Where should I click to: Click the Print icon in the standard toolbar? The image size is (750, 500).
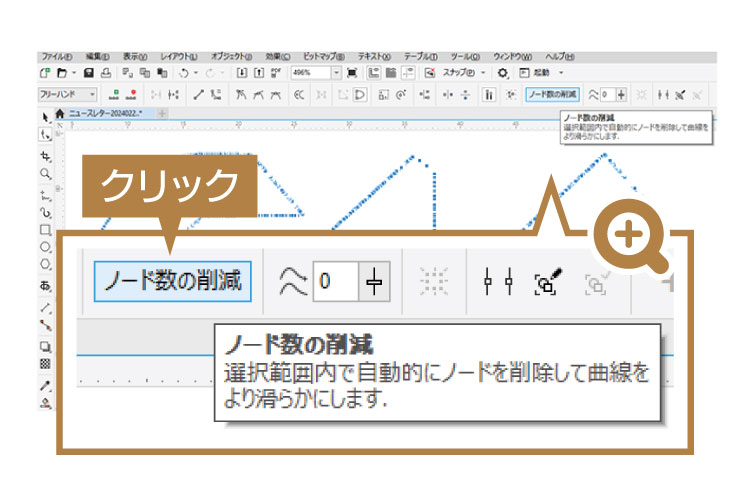pos(106,73)
